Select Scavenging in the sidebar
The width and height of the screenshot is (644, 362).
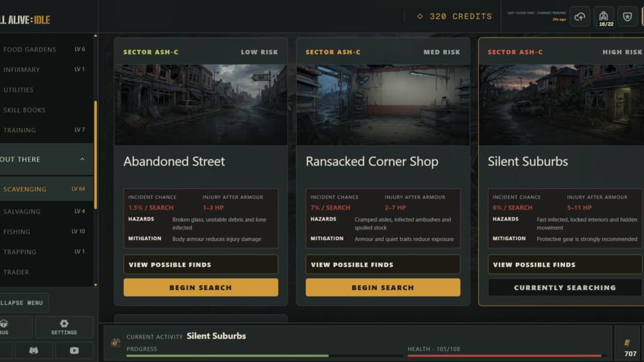[47, 189]
